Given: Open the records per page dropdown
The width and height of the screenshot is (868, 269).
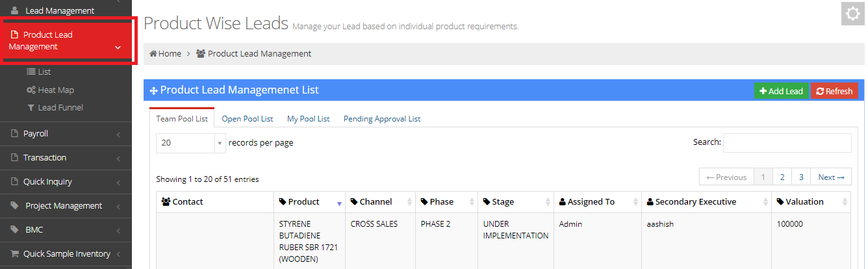Looking at the screenshot, I should 190,143.
